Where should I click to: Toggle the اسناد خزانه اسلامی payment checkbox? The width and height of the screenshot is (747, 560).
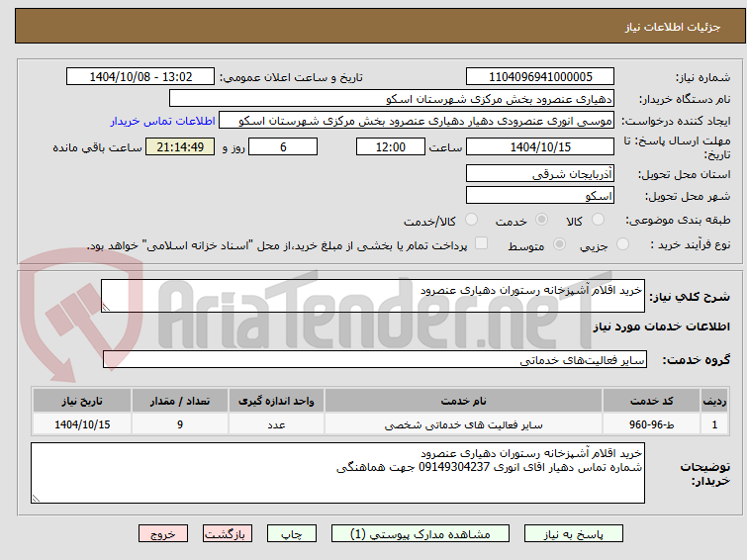(x=482, y=243)
